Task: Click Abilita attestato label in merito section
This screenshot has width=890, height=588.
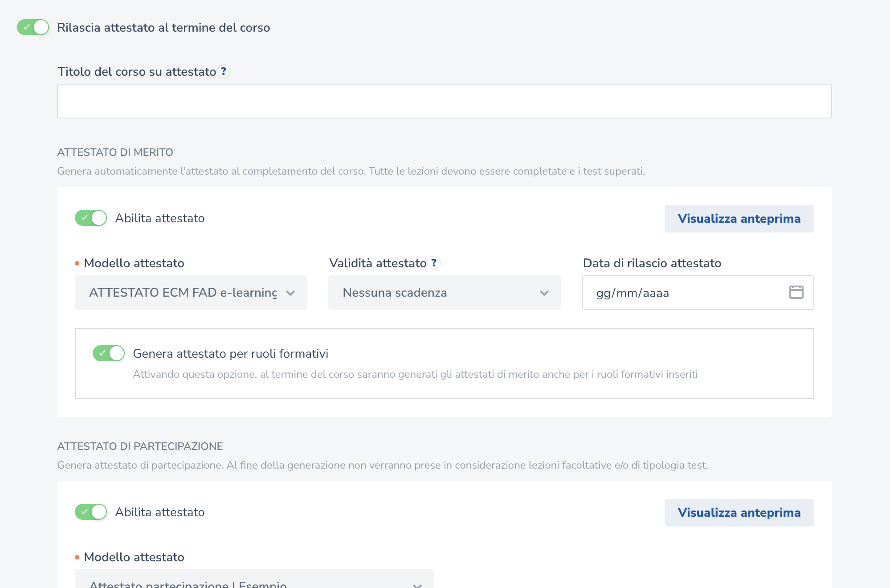Action: tap(160, 218)
